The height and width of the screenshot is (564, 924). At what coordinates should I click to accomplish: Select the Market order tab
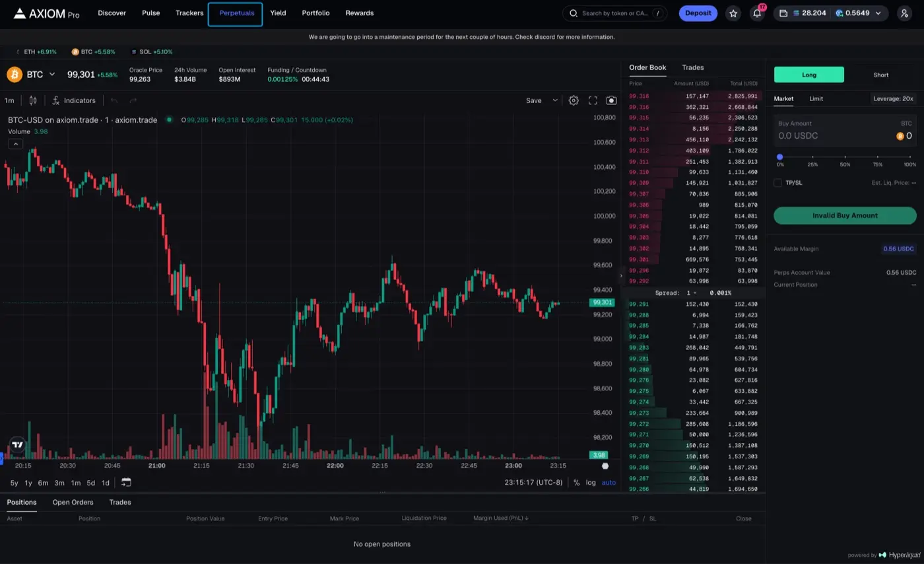click(x=783, y=98)
